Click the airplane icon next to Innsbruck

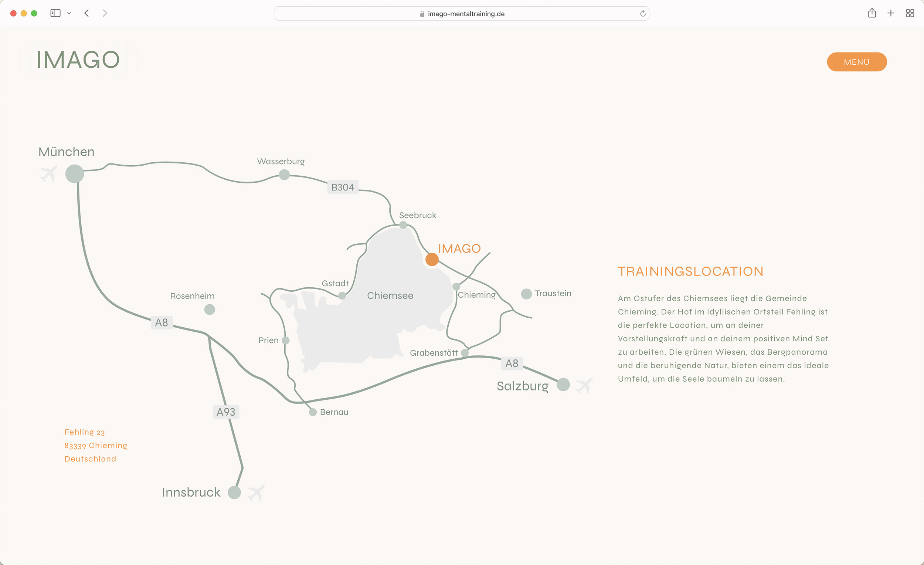pos(256,493)
